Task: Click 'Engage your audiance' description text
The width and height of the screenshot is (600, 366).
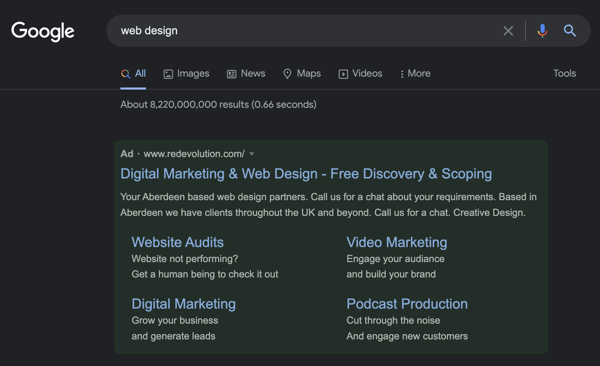Action: (x=395, y=259)
